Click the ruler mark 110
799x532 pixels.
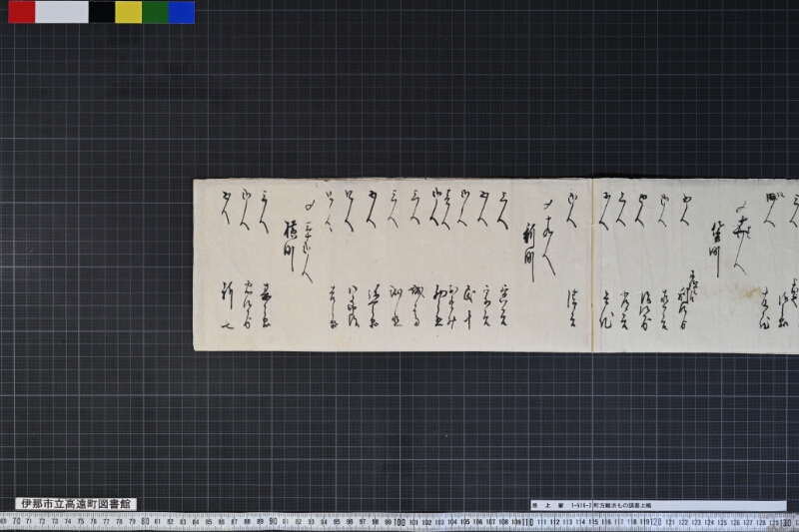527,522
